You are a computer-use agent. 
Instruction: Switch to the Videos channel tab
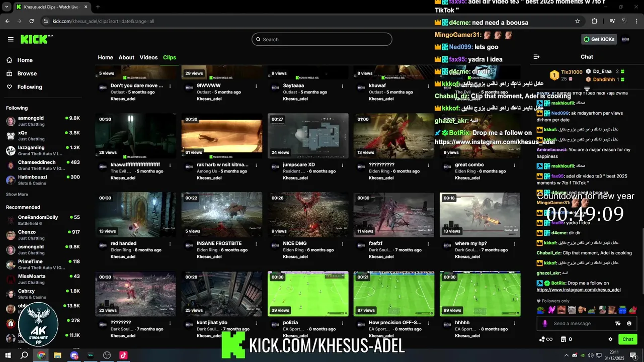tap(148, 57)
